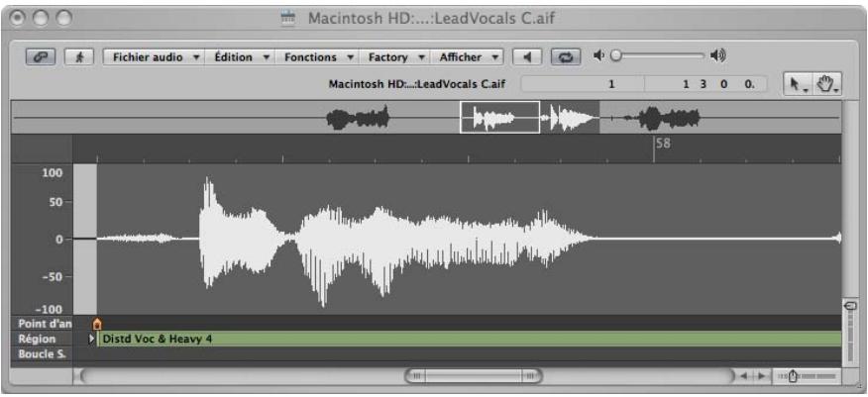Click the Boucle S. row label

(42, 354)
